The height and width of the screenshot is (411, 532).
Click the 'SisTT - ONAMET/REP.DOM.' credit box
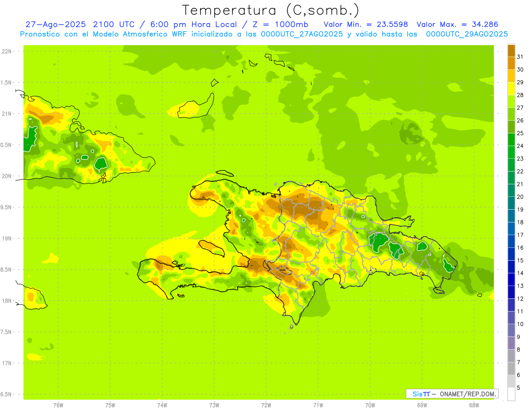(452, 394)
